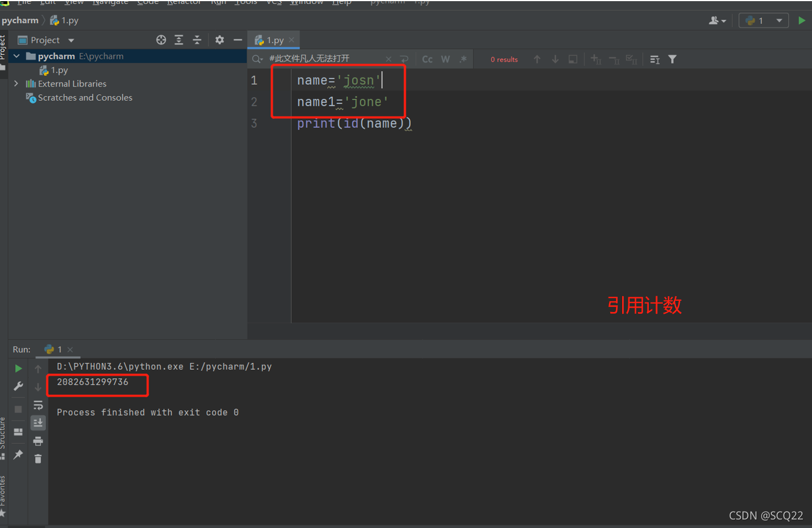
Task: Expand External Libraries node
Action: 16,84
